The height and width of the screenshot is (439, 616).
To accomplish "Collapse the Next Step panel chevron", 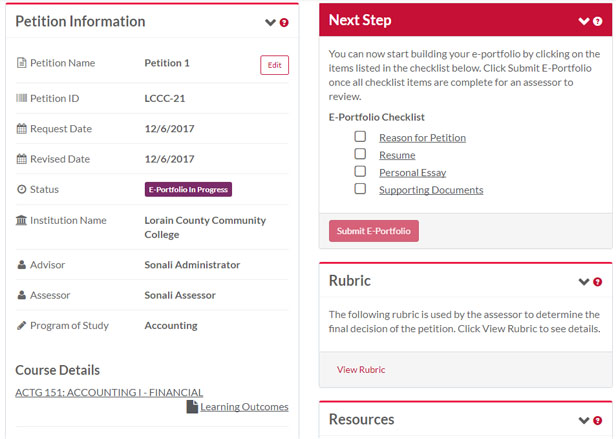I will [584, 21].
